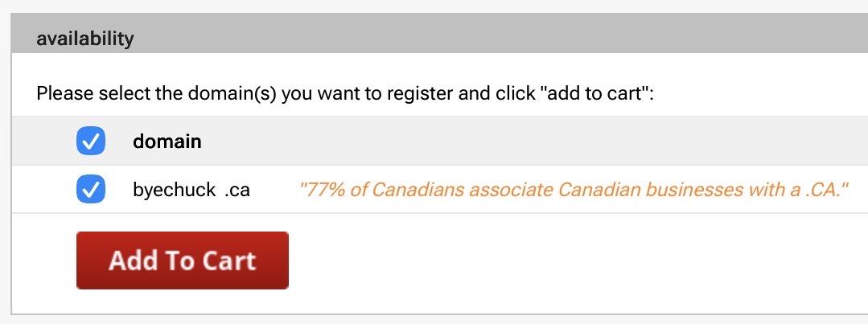Click the 'Please select the domain(s)' instruction
868x324 pixels.
click(x=345, y=93)
